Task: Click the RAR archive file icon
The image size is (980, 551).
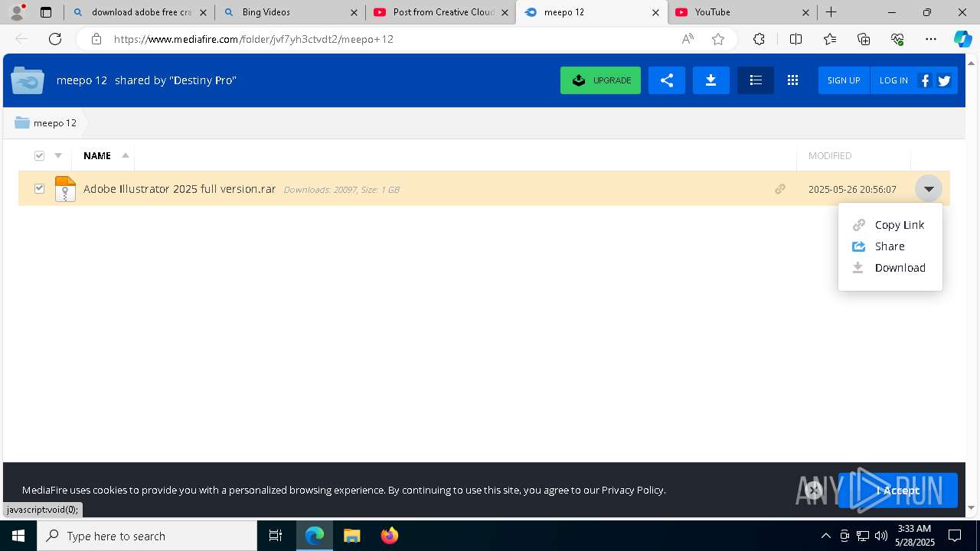Action: coord(65,189)
